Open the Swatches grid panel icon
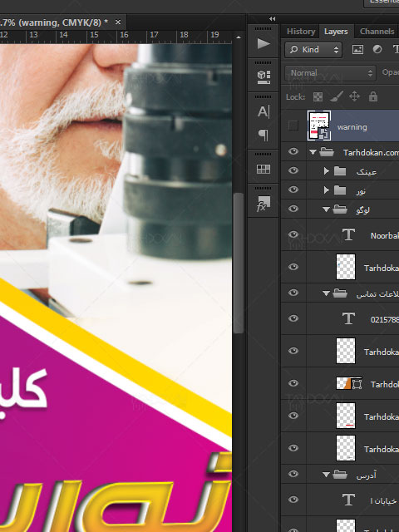 click(264, 169)
